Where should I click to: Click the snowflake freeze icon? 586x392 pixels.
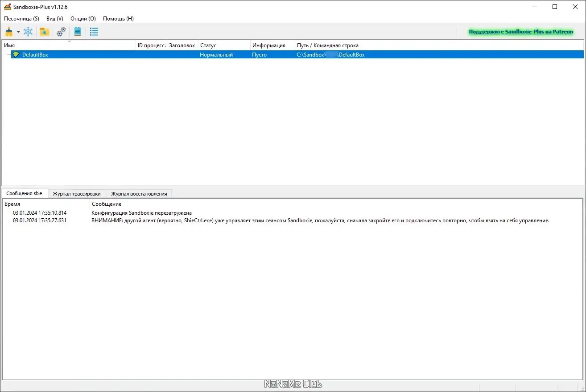coord(28,32)
